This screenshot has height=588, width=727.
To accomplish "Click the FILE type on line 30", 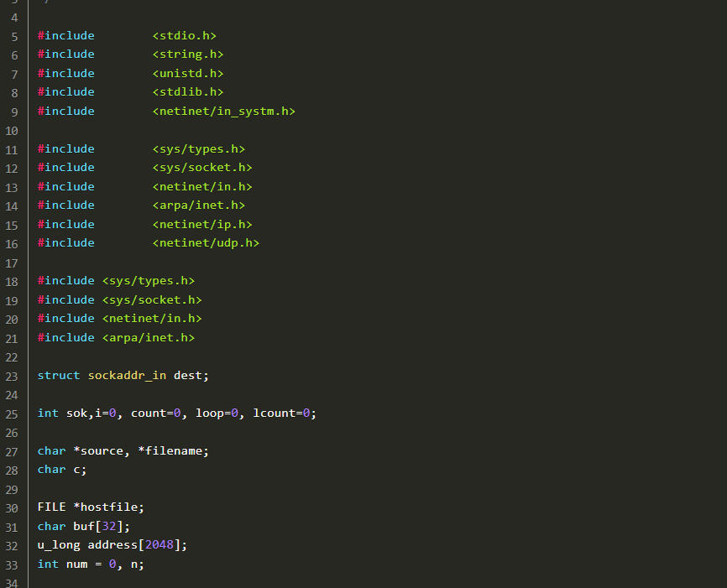I will [52, 507].
